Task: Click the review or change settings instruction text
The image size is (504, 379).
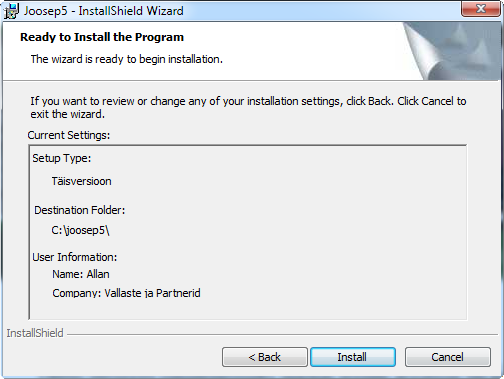Action: pos(248,107)
